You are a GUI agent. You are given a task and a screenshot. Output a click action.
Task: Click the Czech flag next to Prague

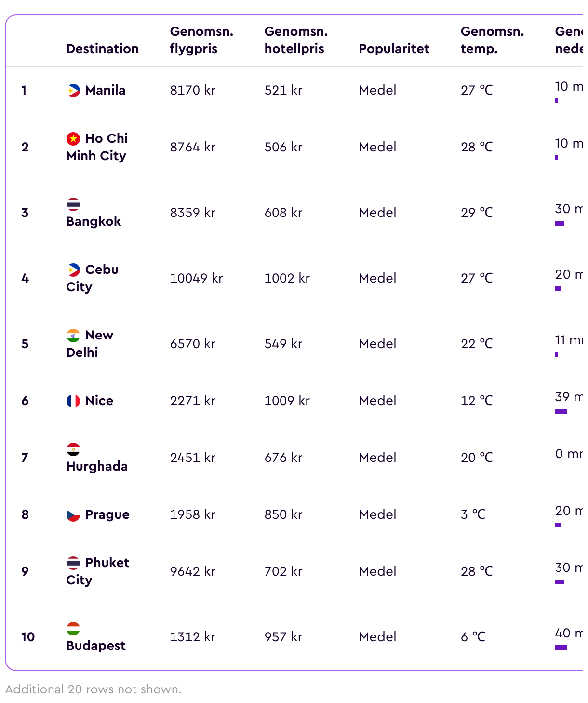click(x=73, y=514)
